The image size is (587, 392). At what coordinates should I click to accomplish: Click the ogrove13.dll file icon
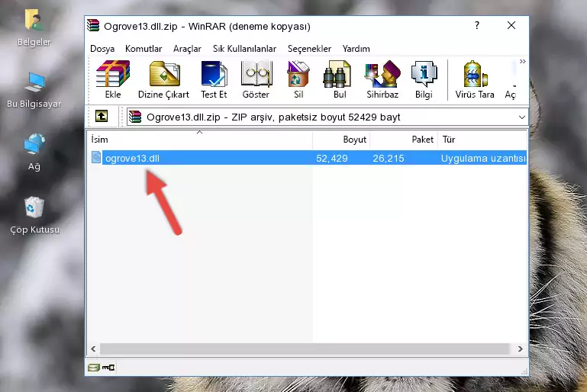[96, 157]
